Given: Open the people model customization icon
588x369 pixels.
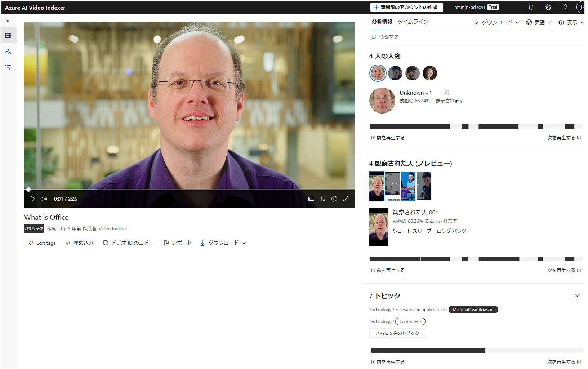Looking at the screenshot, I should [x=8, y=52].
